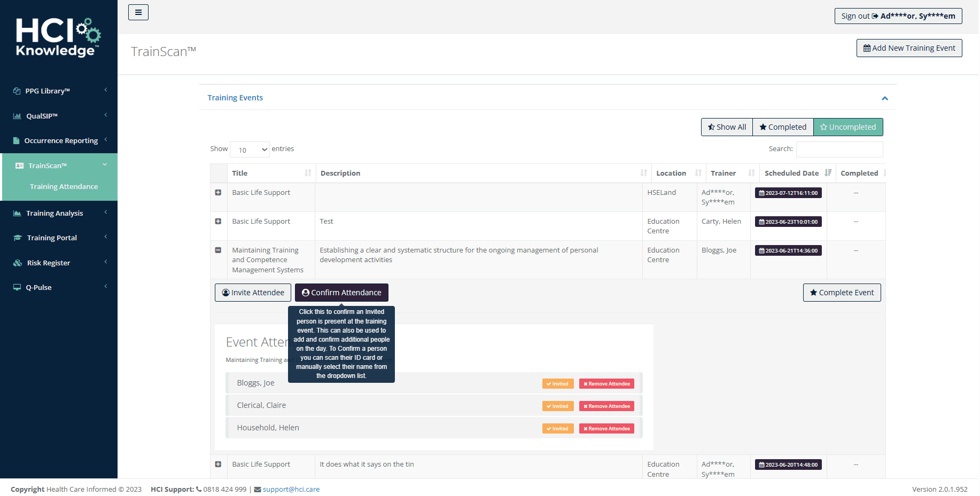Open the hamburger navigation menu
Screen dimensions: 980x496
[x=138, y=12]
